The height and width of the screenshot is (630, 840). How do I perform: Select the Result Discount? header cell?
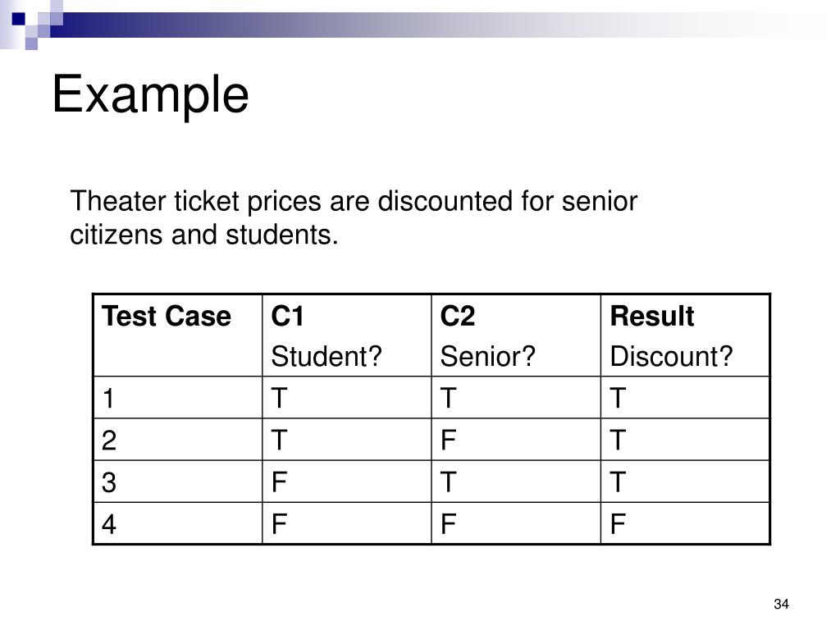click(x=685, y=336)
